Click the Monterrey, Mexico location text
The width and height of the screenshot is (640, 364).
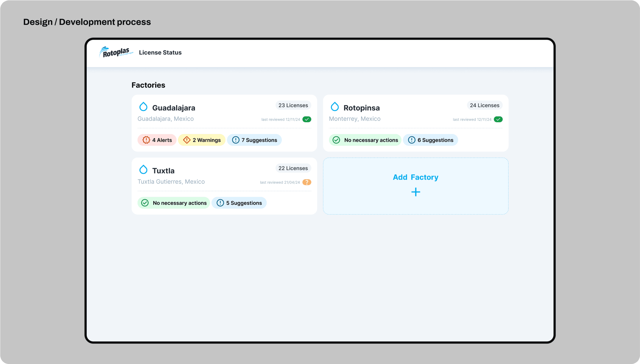355,119
